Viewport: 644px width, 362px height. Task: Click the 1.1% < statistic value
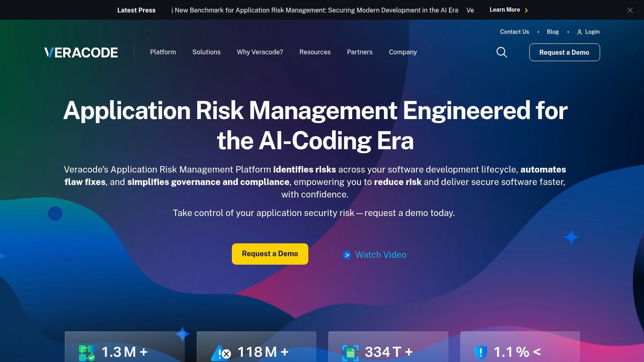(x=517, y=352)
